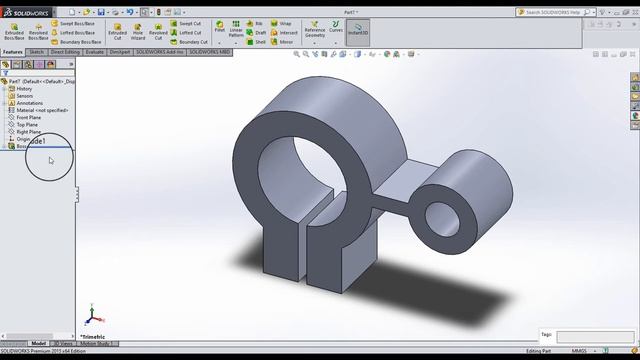The width and height of the screenshot is (640, 360).
Task: Click the Zoom to Fit view icon
Action: (297, 54)
